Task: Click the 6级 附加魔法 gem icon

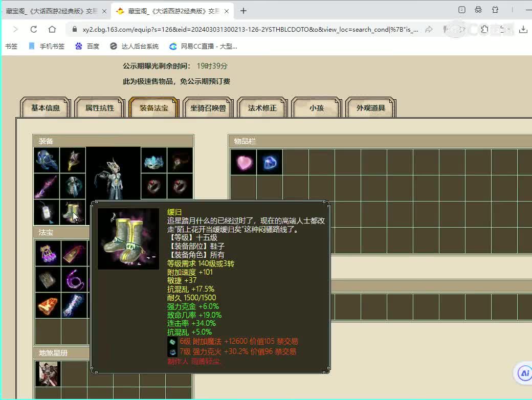Action: [x=172, y=342]
